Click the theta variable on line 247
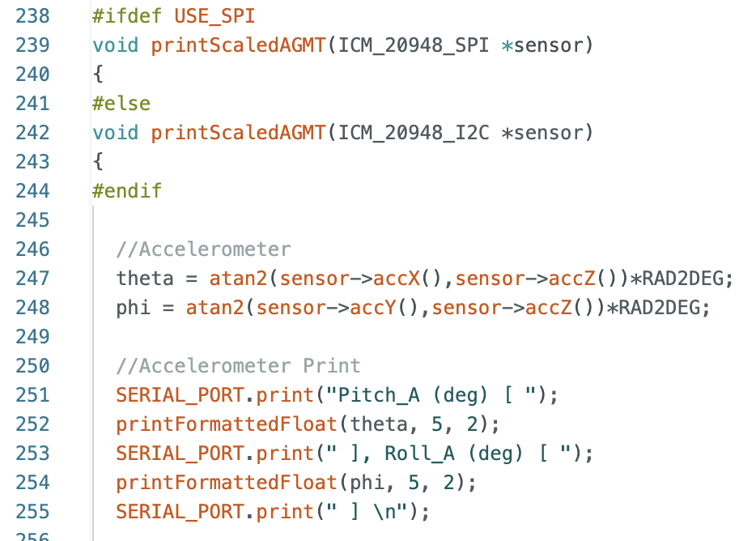 pyautogui.click(x=145, y=279)
